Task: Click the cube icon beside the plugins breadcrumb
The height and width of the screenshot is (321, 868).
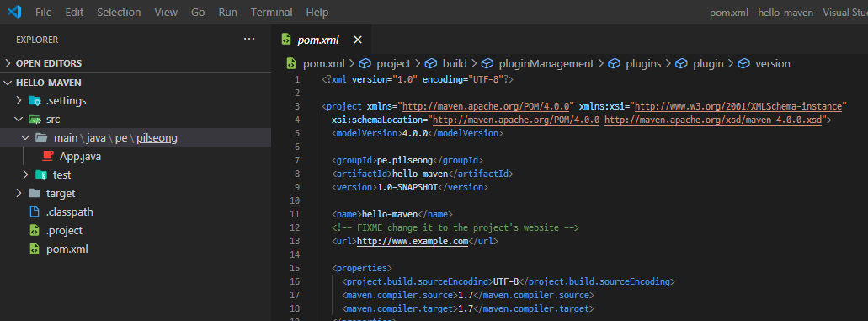Action: [x=614, y=64]
